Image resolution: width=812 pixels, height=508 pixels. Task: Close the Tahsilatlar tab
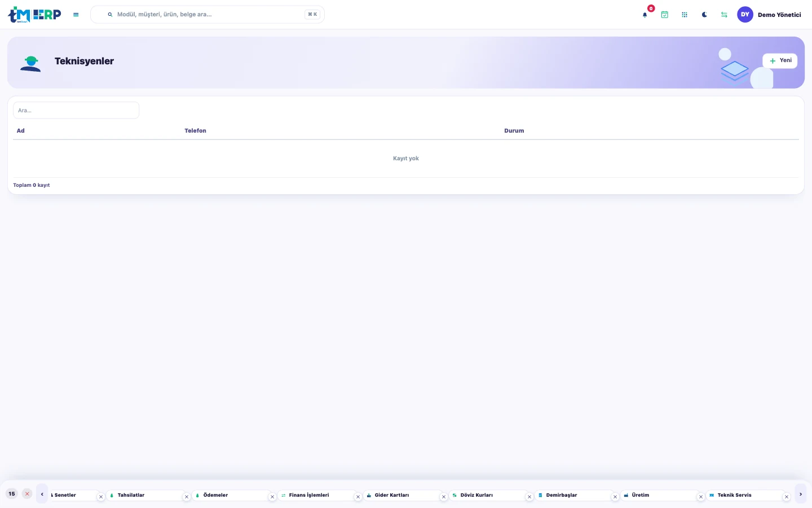pos(187,497)
